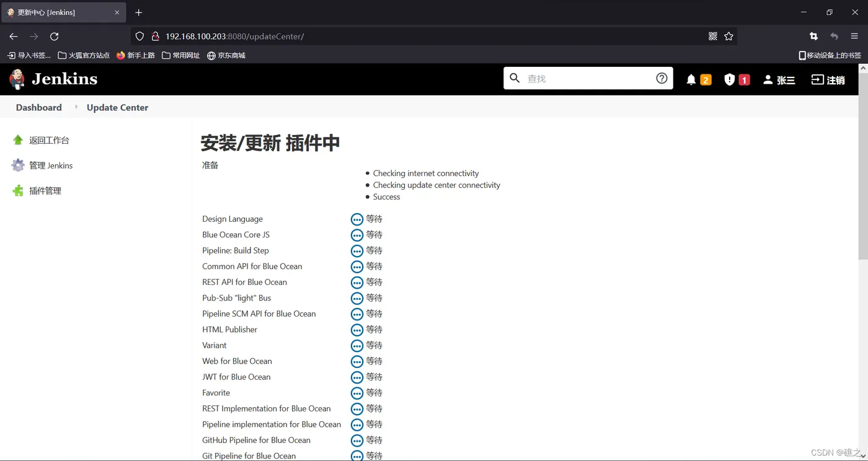The width and height of the screenshot is (868, 461).
Task: Close the 更新中心 browser tab
Action: tap(117, 12)
